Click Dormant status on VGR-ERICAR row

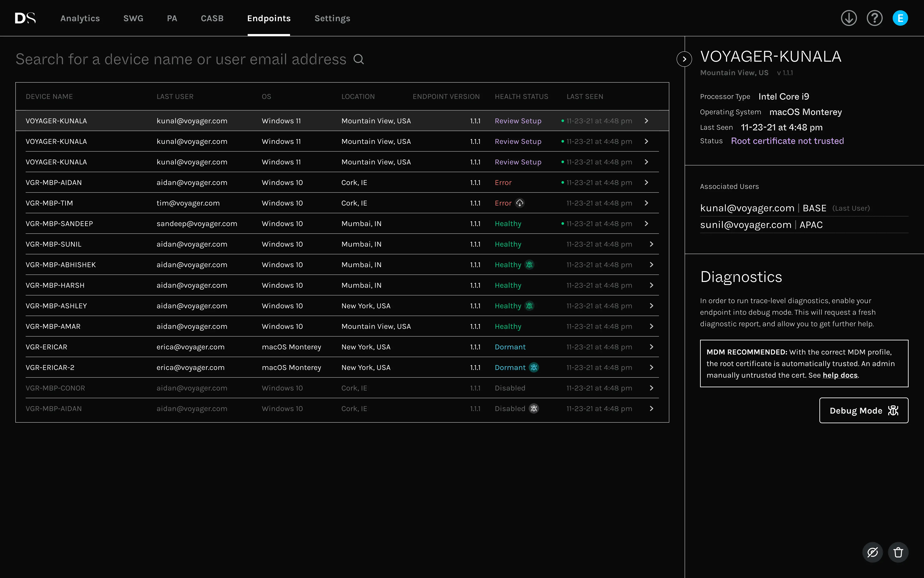510,347
